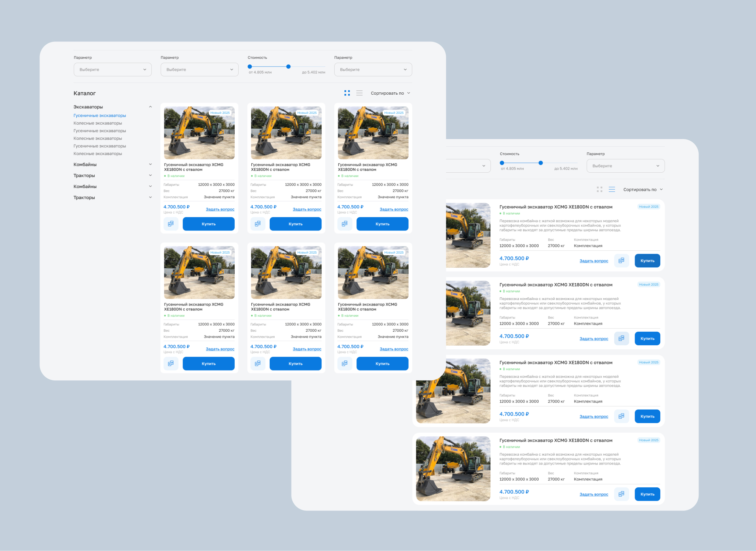Screen dimensions: 756x551
Task: Buy excavator in top-right grid card
Action: pos(383,224)
